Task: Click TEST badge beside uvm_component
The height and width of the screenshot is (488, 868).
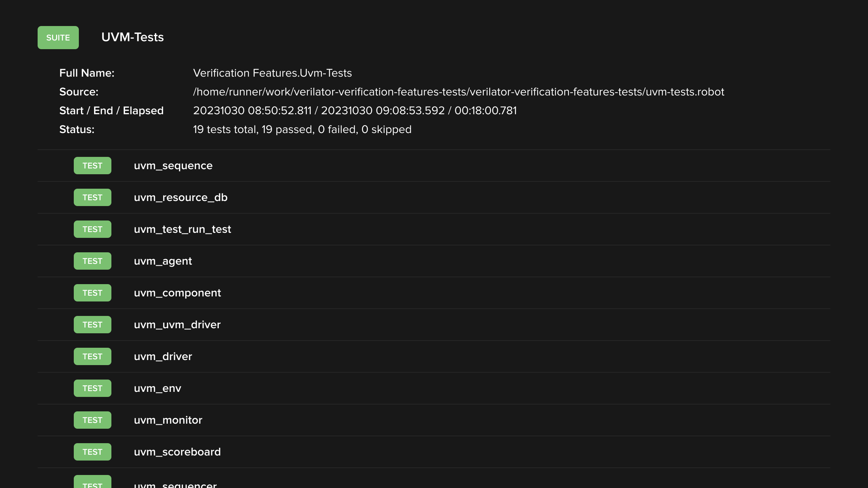Action: coord(92,293)
